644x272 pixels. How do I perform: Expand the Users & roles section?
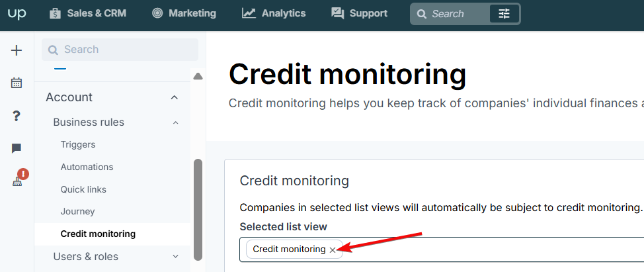click(175, 256)
